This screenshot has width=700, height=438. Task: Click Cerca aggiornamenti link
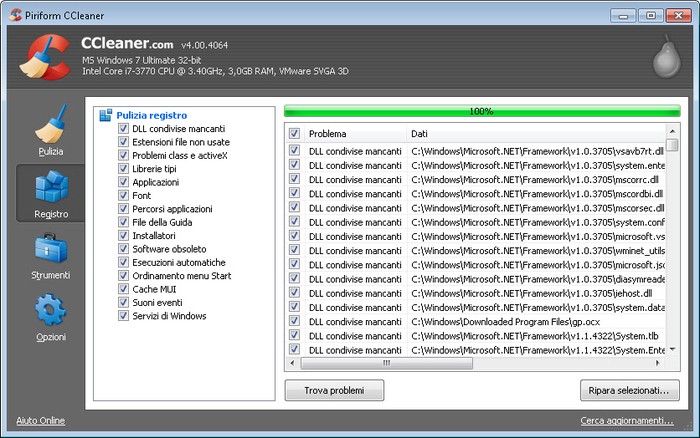(x=626, y=420)
